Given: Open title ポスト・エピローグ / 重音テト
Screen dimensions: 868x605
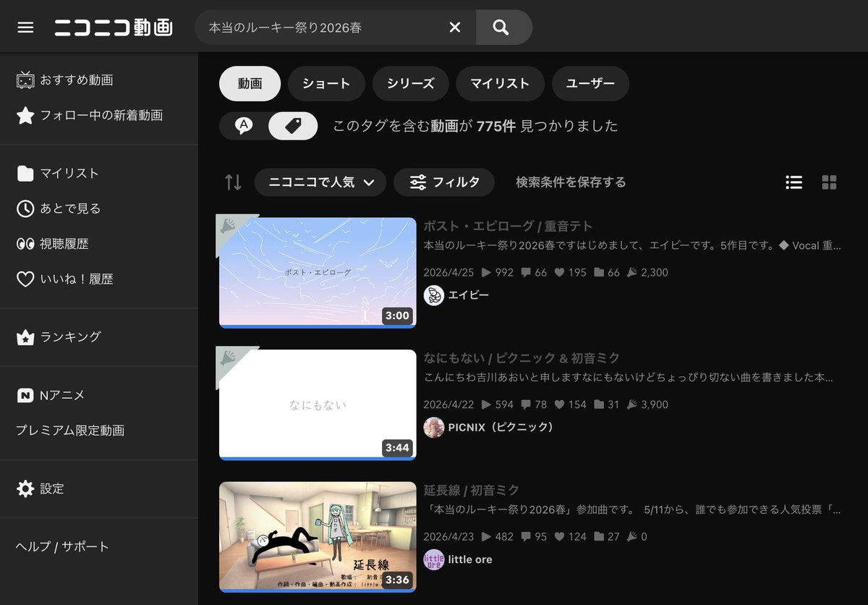Looking at the screenshot, I should (508, 226).
